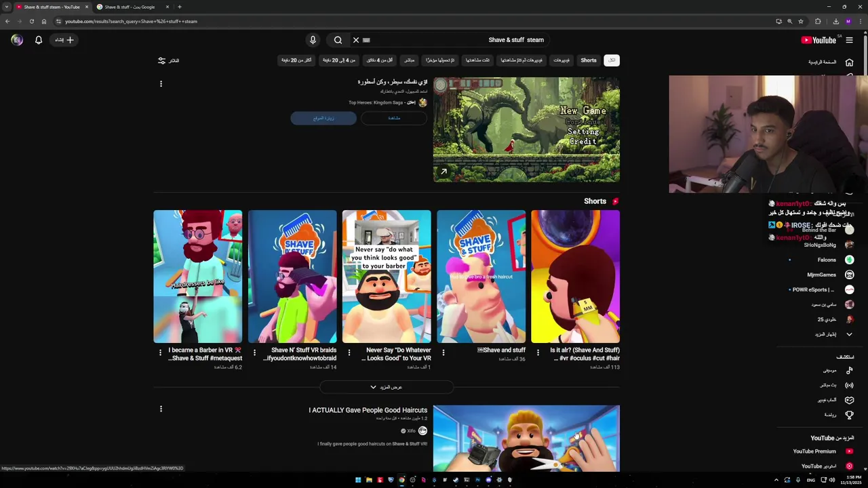Open options for the Good Haircuts video
This screenshot has width=868, height=488.
(161, 409)
